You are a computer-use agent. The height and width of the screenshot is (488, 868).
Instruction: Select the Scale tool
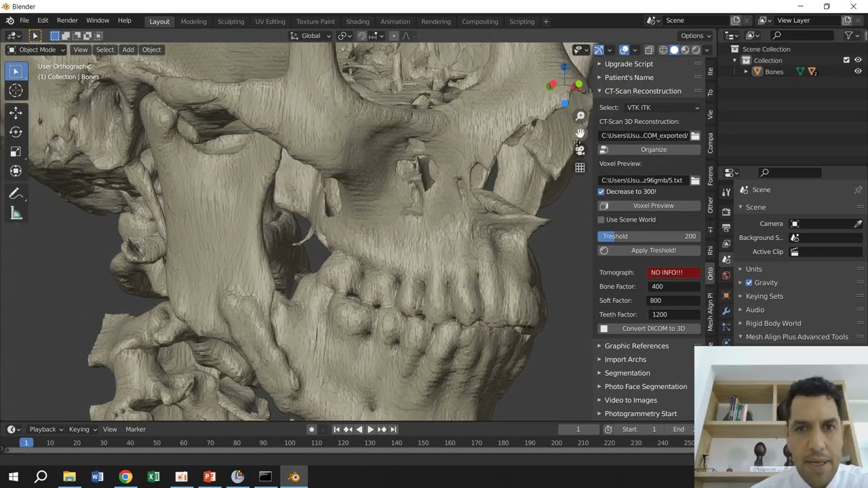pyautogui.click(x=16, y=152)
